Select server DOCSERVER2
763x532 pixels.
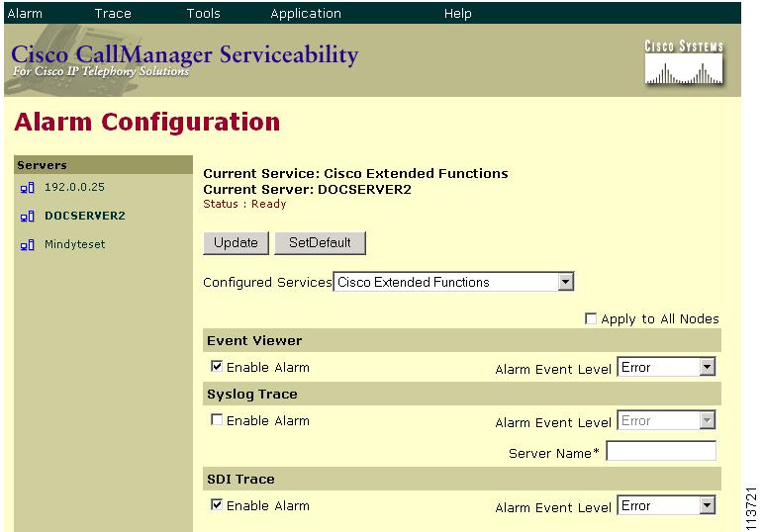pyautogui.click(x=85, y=216)
